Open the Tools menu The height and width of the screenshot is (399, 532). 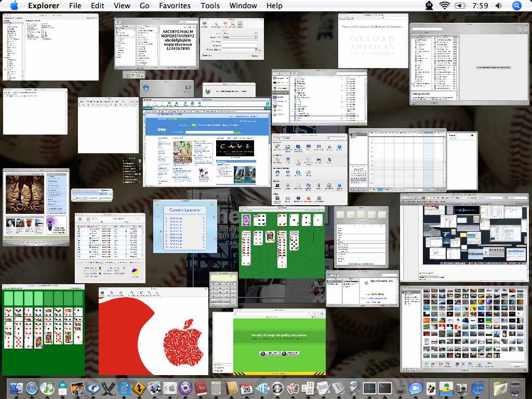(x=210, y=6)
